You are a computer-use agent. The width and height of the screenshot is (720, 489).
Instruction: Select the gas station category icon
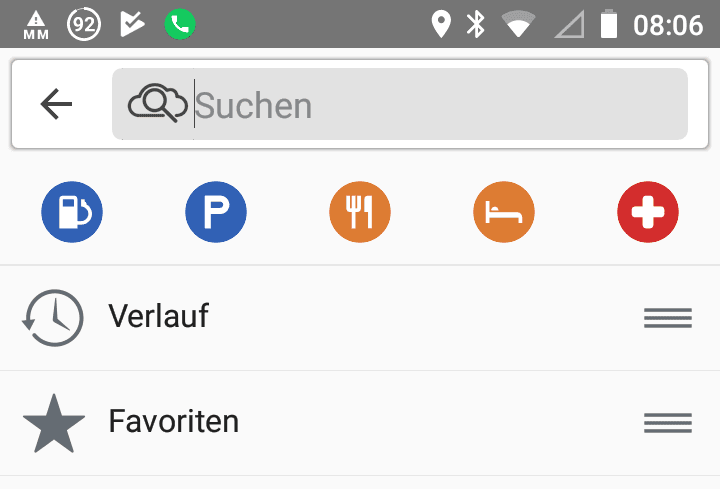pos(72,212)
